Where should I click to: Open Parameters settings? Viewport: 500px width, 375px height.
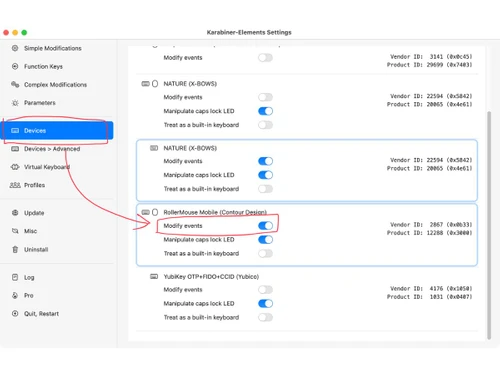[40, 103]
